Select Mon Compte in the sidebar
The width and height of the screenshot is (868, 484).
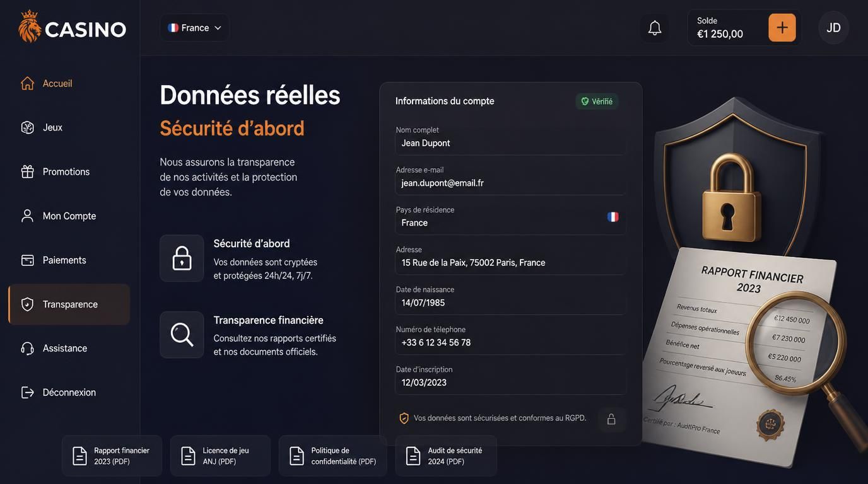[69, 216]
